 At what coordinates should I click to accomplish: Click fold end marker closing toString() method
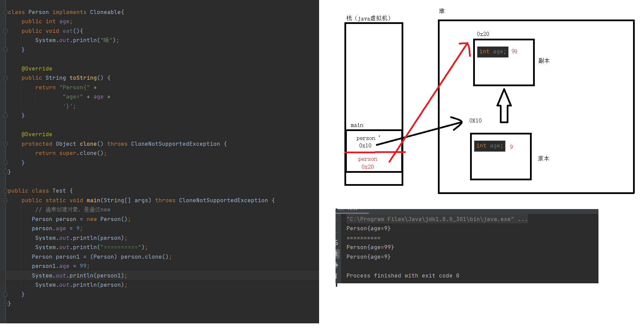(x=5, y=116)
